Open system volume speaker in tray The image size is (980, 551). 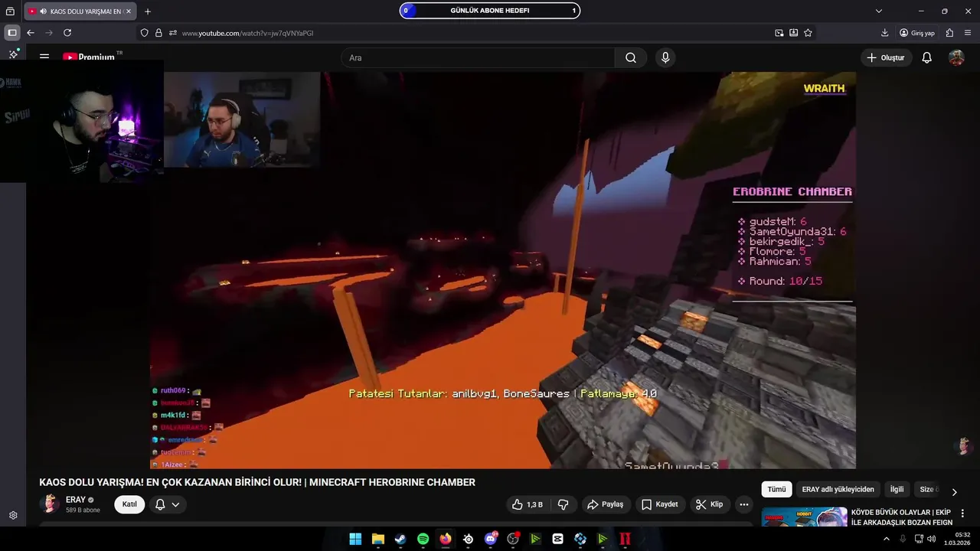(931, 539)
